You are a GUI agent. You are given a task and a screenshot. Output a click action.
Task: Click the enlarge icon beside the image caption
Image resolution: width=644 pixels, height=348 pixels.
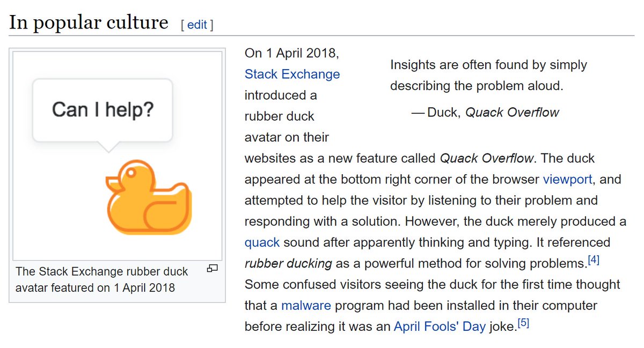(212, 268)
